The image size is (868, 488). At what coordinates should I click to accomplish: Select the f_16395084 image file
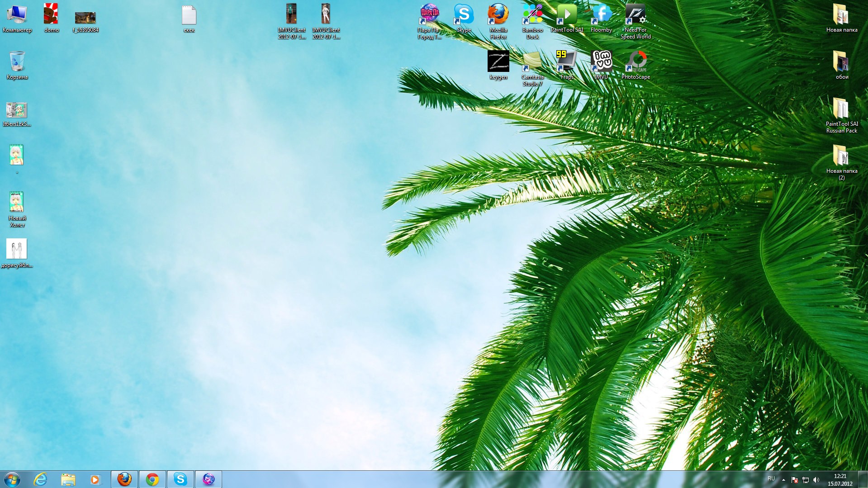tap(85, 22)
